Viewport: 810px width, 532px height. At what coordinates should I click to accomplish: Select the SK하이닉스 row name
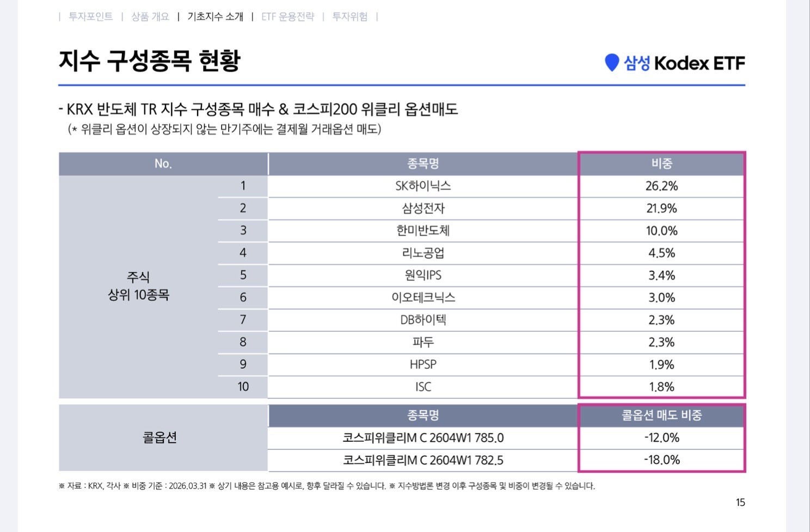tap(423, 186)
